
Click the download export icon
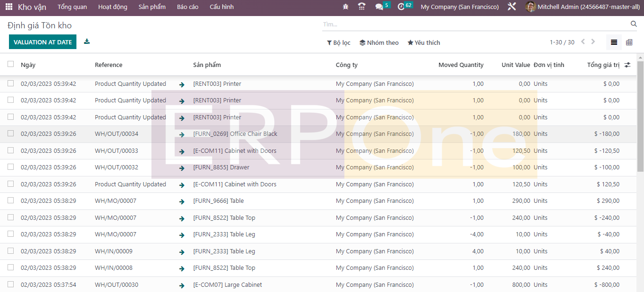(x=87, y=42)
